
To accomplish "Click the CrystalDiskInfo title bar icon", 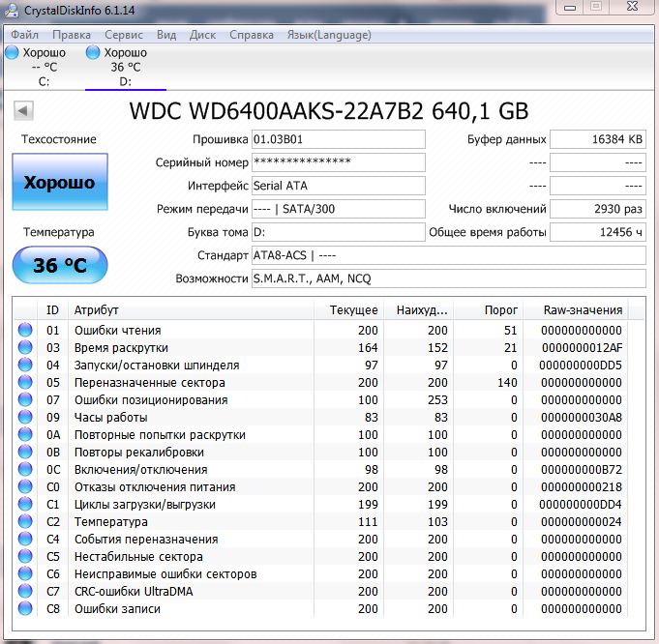I will coord(12,10).
